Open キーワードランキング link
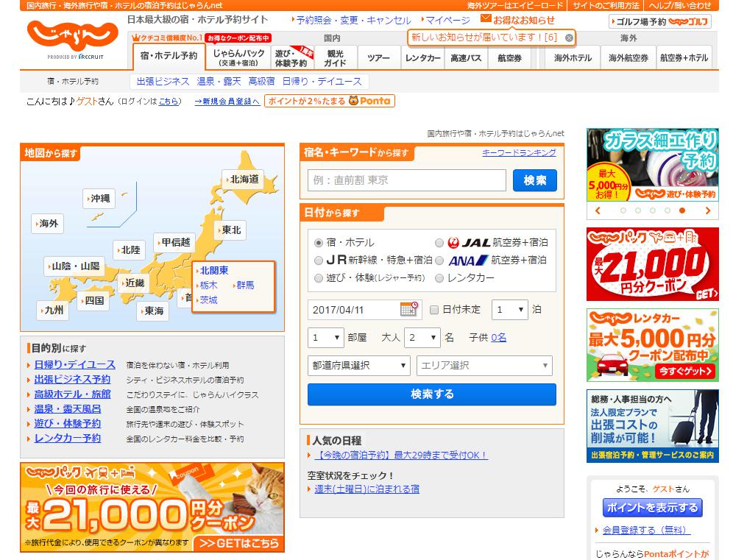The height and width of the screenshot is (560, 733). pyautogui.click(x=519, y=152)
